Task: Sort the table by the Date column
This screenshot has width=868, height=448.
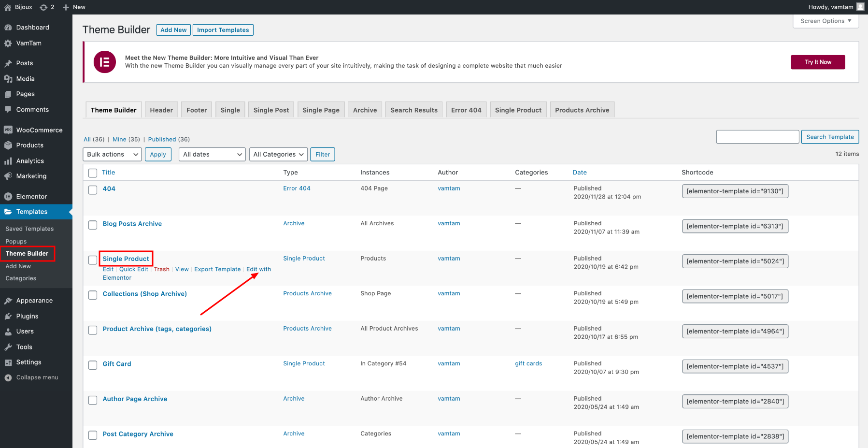Action: point(580,173)
